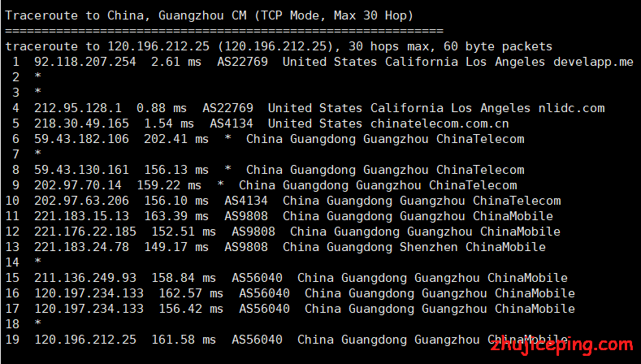Click the 152.51 ms latency value
The height and width of the screenshot is (364, 641).
(184, 232)
